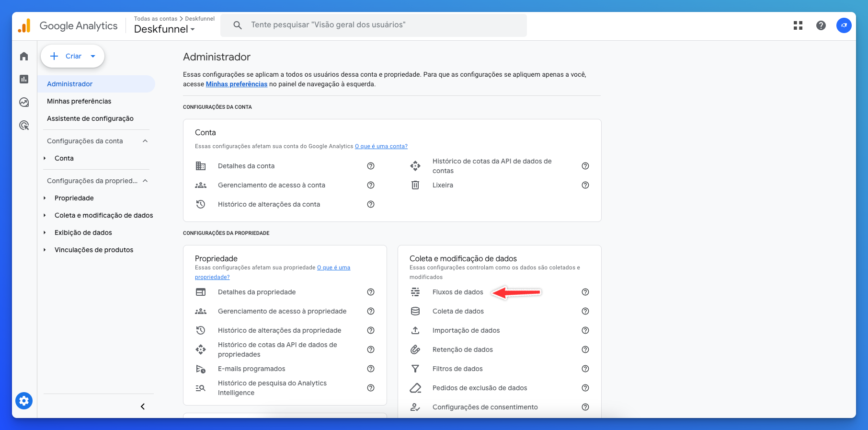The width and height of the screenshot is (868, 430).
Task: Open Fluxos de dados
Action: point(457,292)
